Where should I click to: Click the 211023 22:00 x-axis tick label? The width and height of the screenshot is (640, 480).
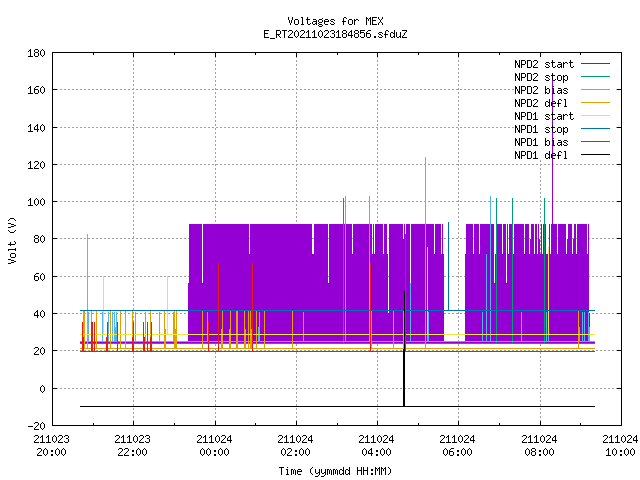pos(132,446)
